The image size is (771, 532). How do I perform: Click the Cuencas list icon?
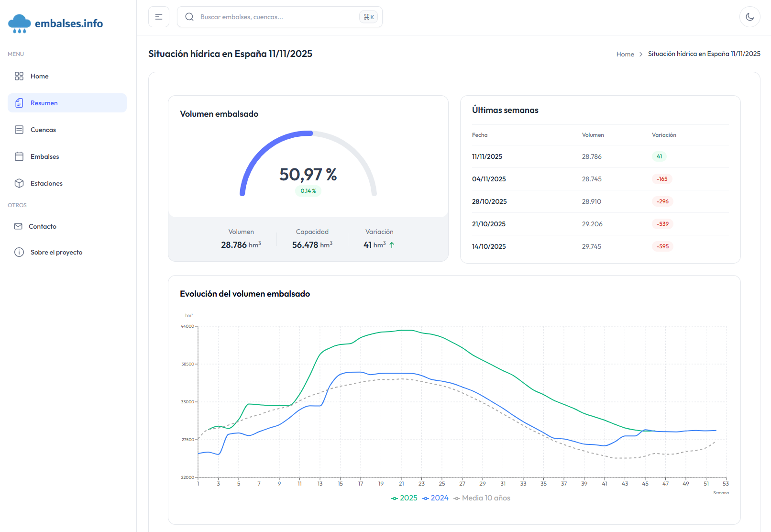pos(19,130)
